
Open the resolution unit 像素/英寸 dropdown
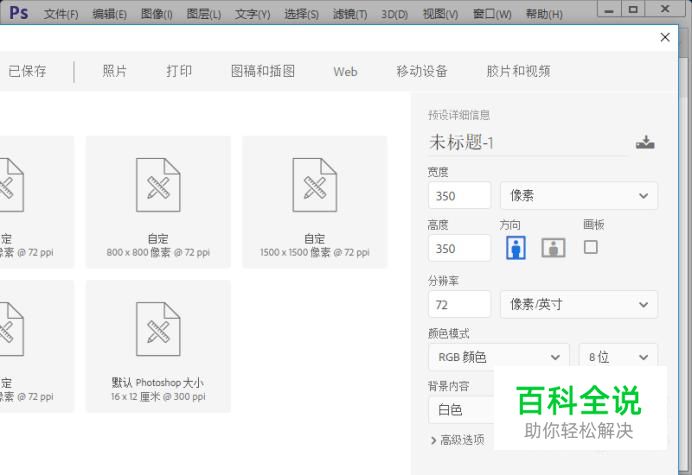click(579, 304)
